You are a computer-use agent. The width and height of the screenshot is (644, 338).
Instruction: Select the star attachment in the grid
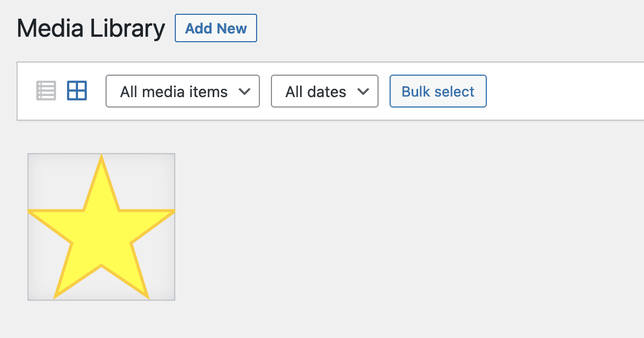(102, 227)
